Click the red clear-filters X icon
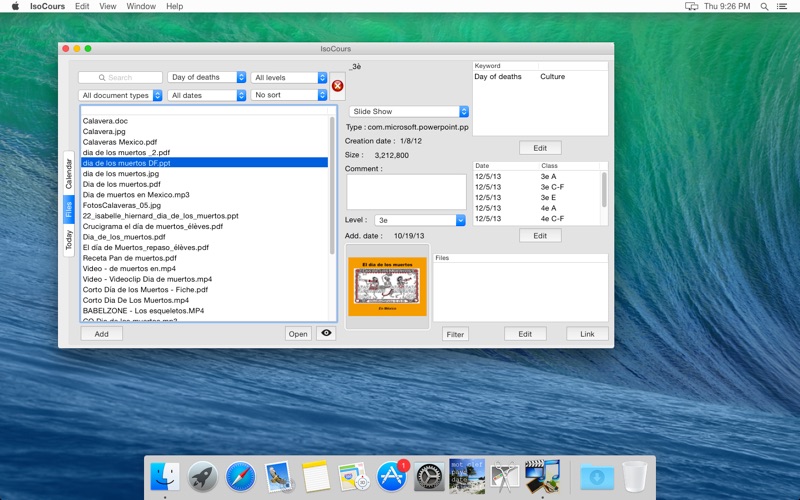This screenshot has height=500, width=800. coord(337,86)
